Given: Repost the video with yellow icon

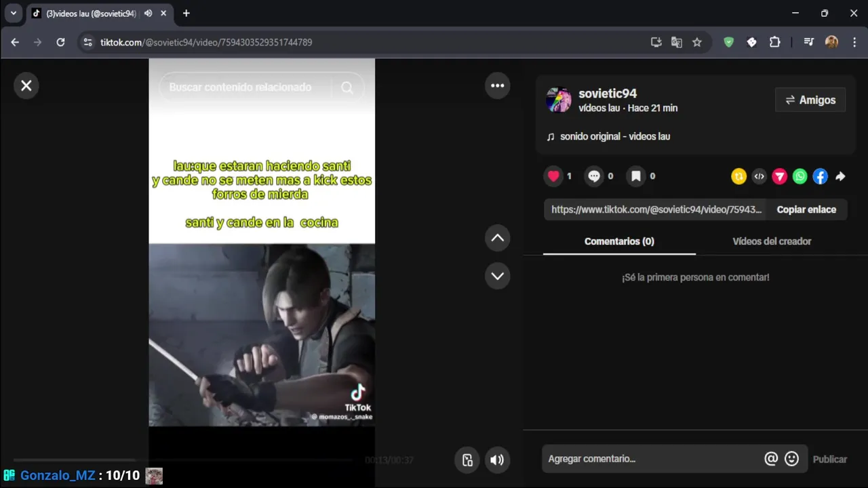Looking at the screenshot, I should (738, 176).
